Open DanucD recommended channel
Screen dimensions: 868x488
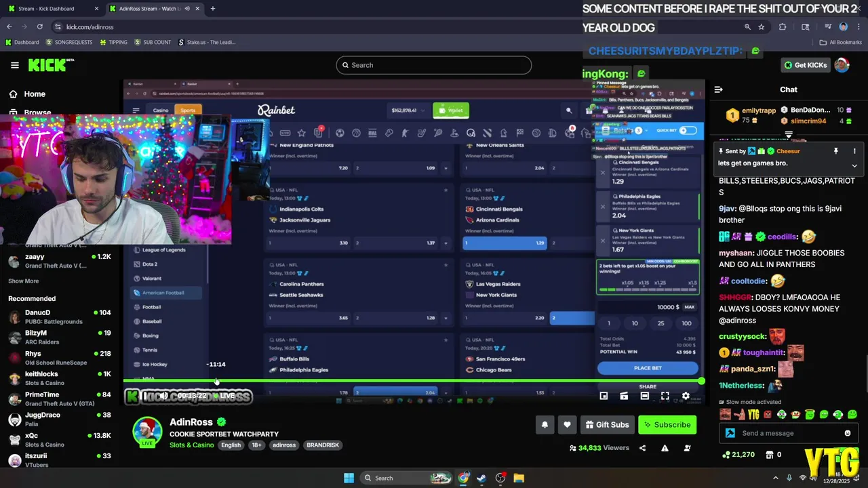click(60, 317)
